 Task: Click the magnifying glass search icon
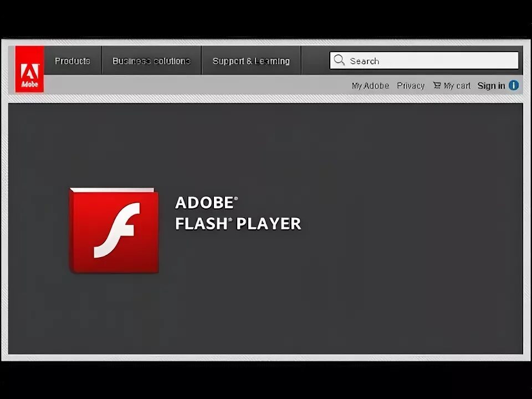coord(339,60)
